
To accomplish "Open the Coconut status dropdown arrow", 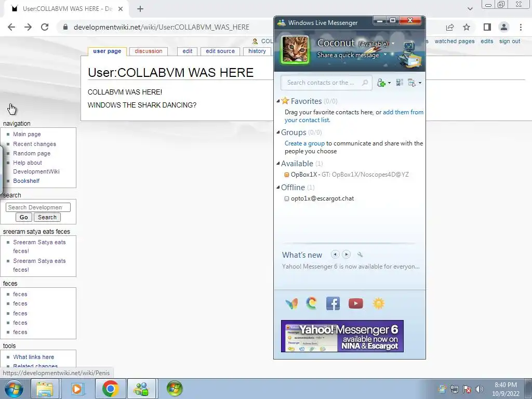I will click(393, 44).
